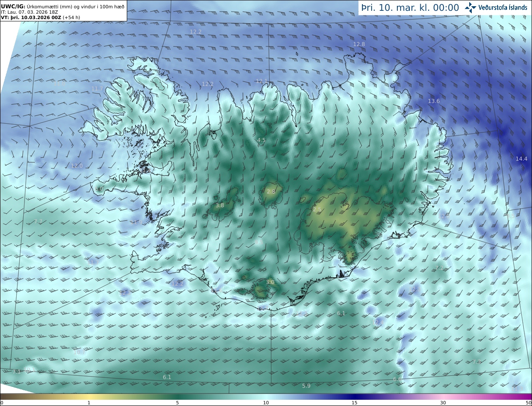Click the "1" tick on the color scale
Viewport: 532px width, 406px height.
tap(89, 403)
